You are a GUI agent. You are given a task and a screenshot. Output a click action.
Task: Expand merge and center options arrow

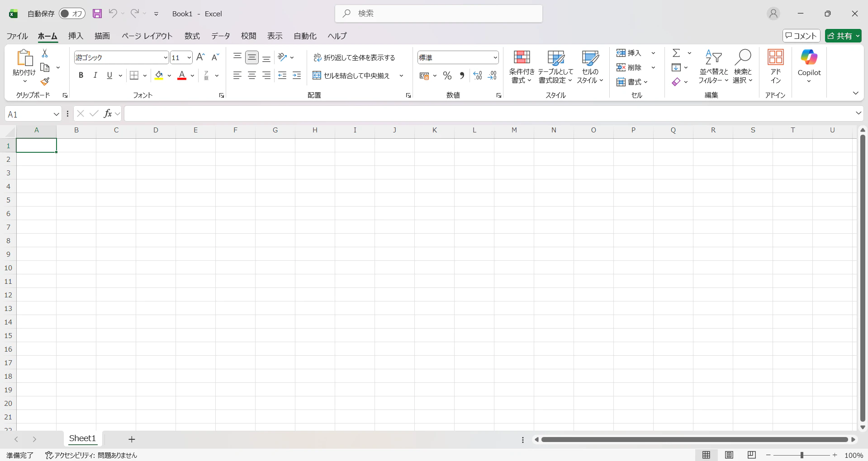pyautogui.click(x=401, y=75)
